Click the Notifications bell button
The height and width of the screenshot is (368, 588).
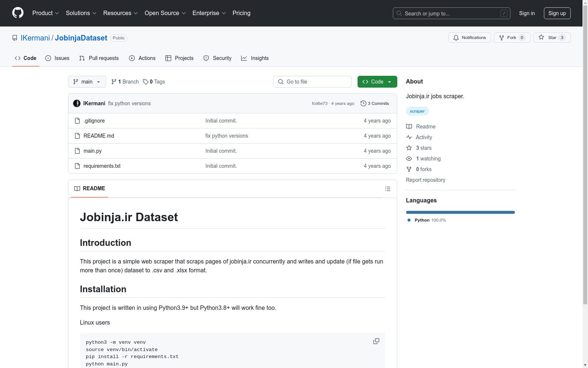(469, 38)
